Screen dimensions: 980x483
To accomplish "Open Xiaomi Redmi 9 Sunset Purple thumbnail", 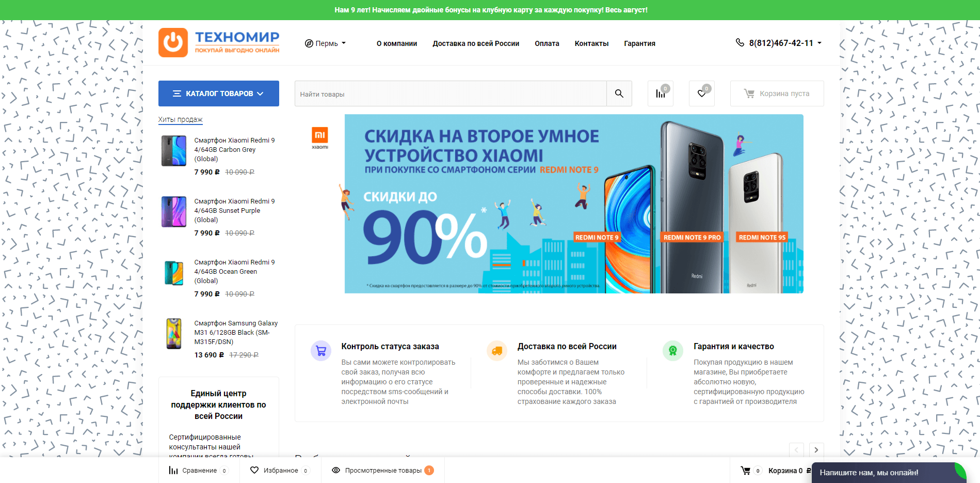I will [175, 212].
